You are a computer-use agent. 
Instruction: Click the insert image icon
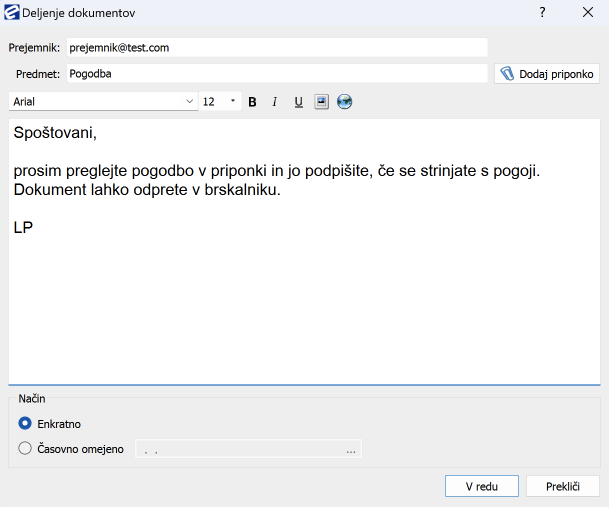tap(321, 102)
